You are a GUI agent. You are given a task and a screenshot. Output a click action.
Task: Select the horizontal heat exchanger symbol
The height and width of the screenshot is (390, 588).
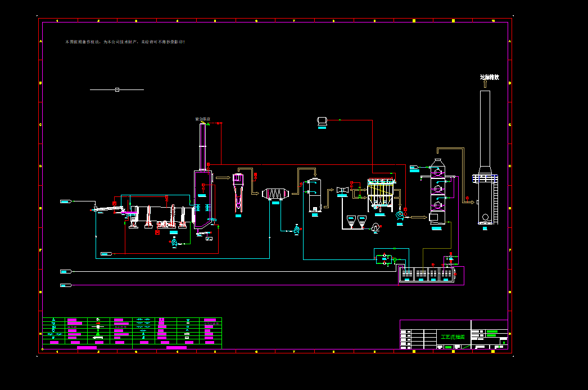click(x=275, y=194)
